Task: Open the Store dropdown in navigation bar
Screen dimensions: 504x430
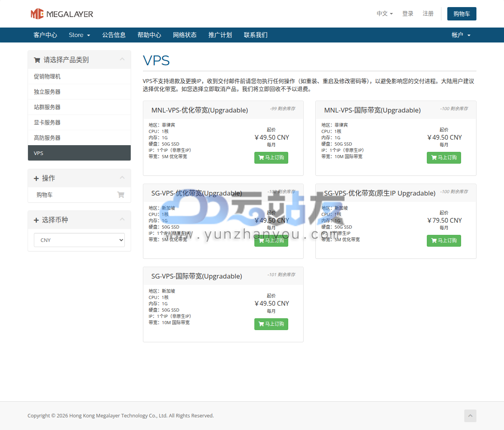Action: [79, 35]
